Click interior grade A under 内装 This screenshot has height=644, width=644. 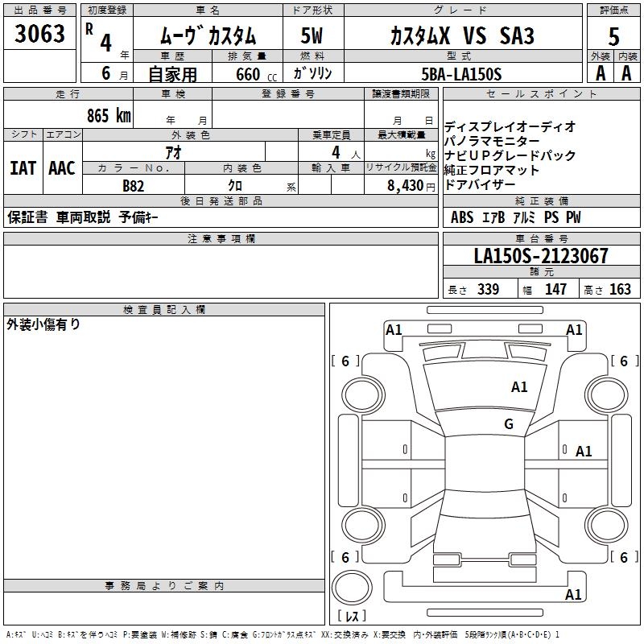626,73
